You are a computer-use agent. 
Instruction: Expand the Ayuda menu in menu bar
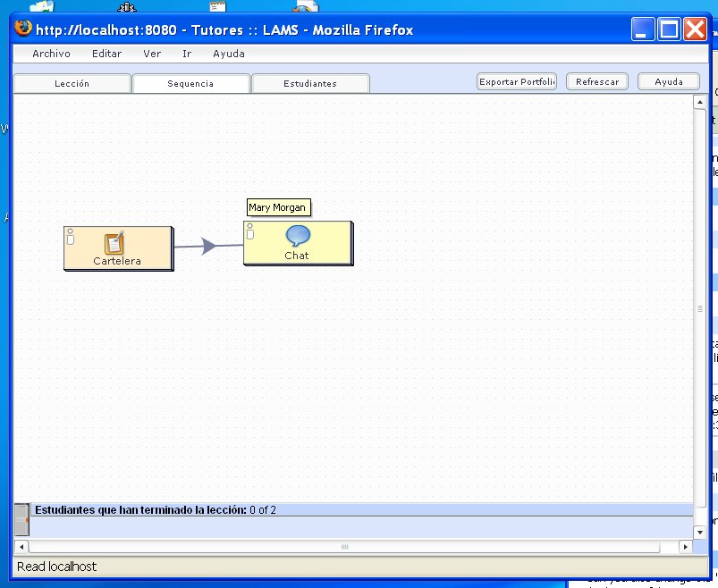pyautogui.click(x=228, y=54)
